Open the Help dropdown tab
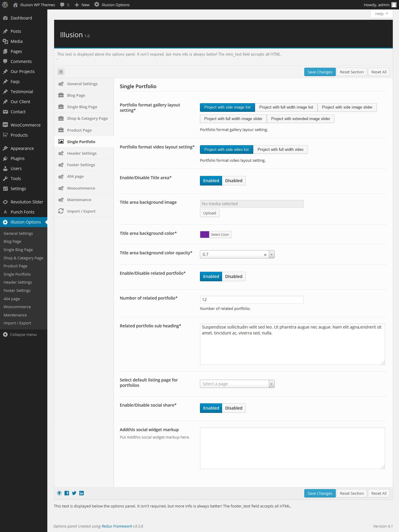This screenshot has height=532, width=399. (x=382, y=14)
